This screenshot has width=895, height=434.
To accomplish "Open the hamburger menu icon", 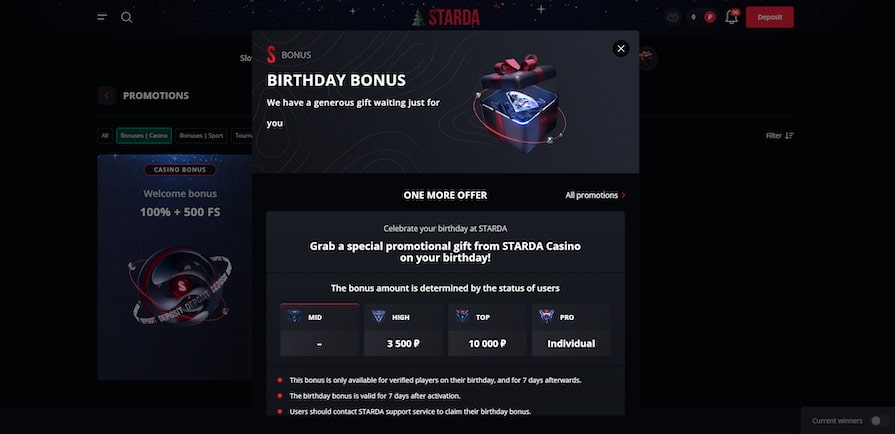I will coord(102,17).
